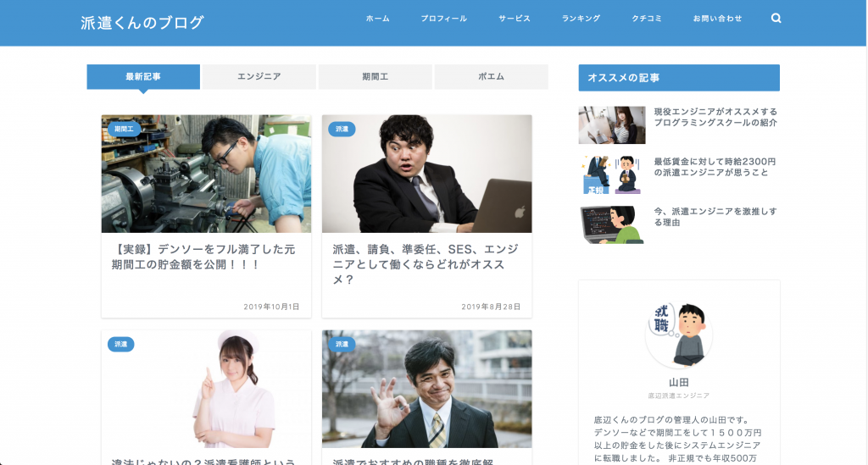Image resolution: width=868 pixels, height=465 pixels.
Task: Read the 時給2300円の派遣エンジニア recommended article
Action: [715, 167]
